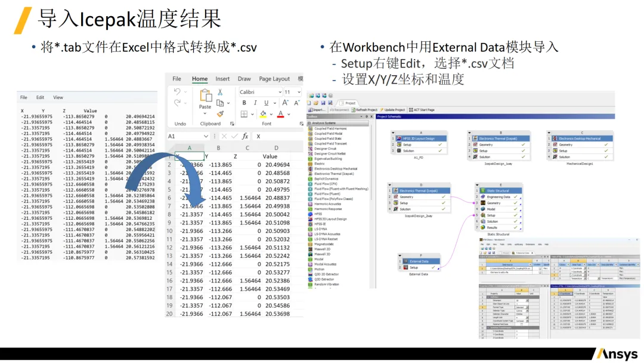The image size is (644, 363).
Task: Open system E Static Structural dropdown arrow
Action: 477,185
